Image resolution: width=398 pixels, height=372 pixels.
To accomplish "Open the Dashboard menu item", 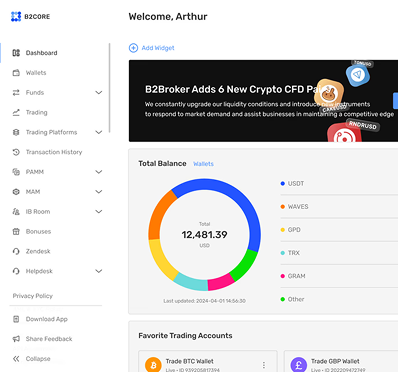I will 41,53.
